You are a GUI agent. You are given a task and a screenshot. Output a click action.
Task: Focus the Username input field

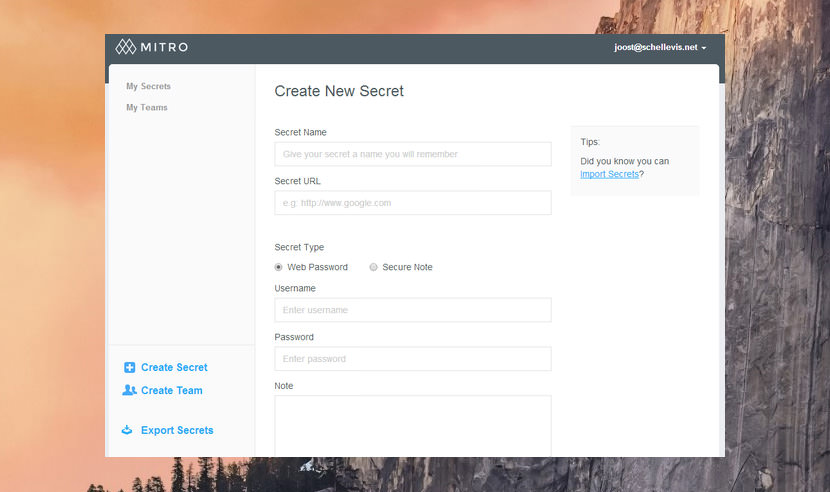pyautogui.click(x=413, y=310)
